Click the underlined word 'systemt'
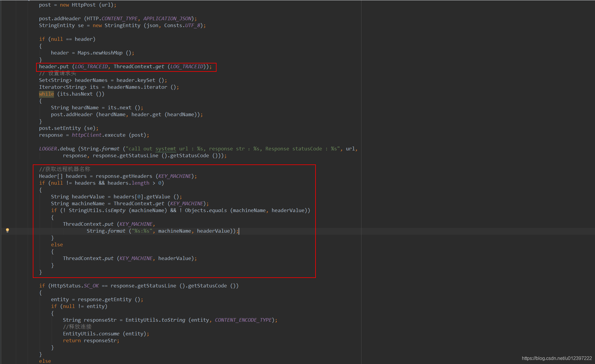Image resolution: width=595 pixels, height=364 pixels. click(x=166, y=149)
